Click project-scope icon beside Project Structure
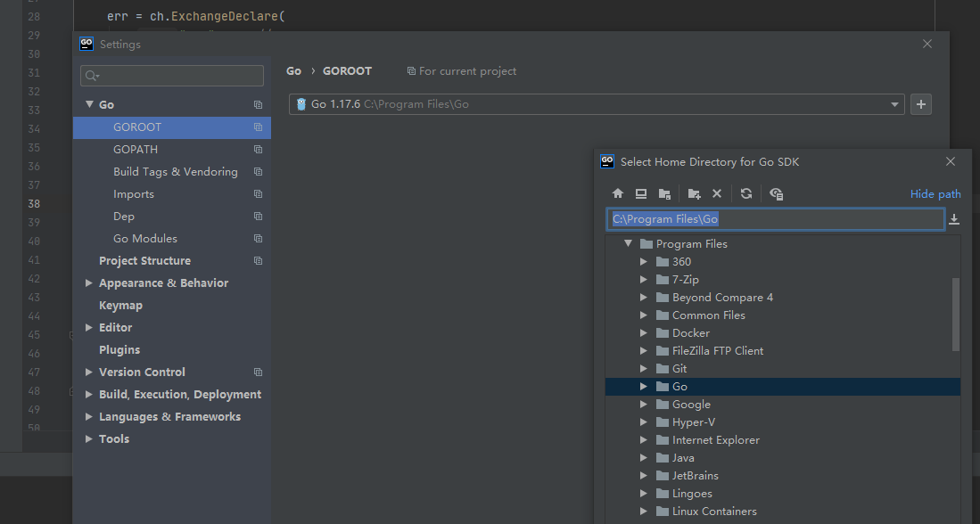980x524 pixels. click(x=258, y=261)
